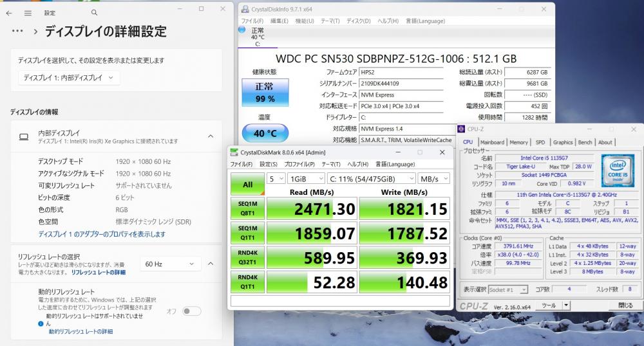Switch to the CPU-Z Bench tab

[x=585, y=142]
